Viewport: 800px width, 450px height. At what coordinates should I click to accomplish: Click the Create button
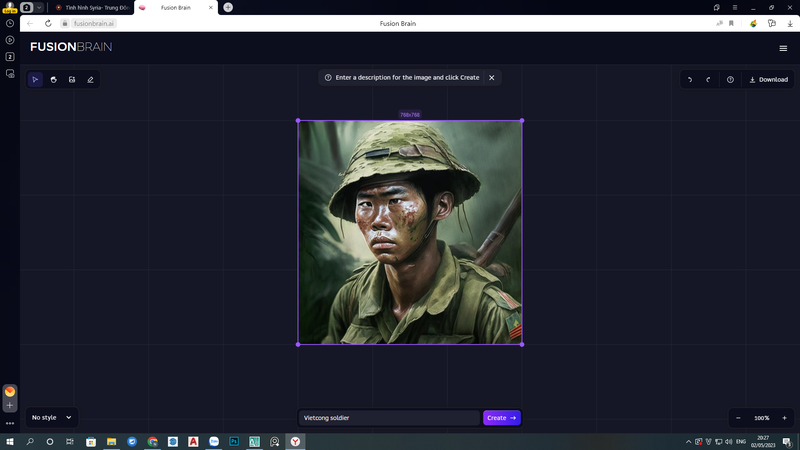tap(502, 418)
